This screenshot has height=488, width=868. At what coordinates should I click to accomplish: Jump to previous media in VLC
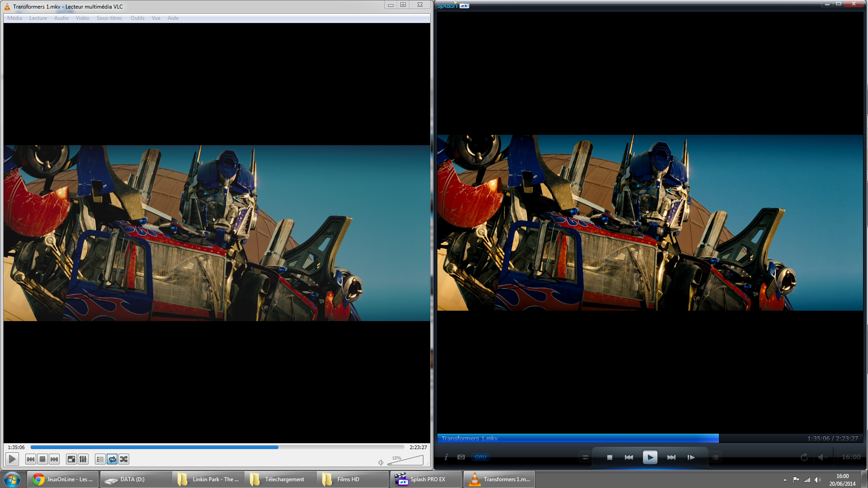[x=31, y=459]
